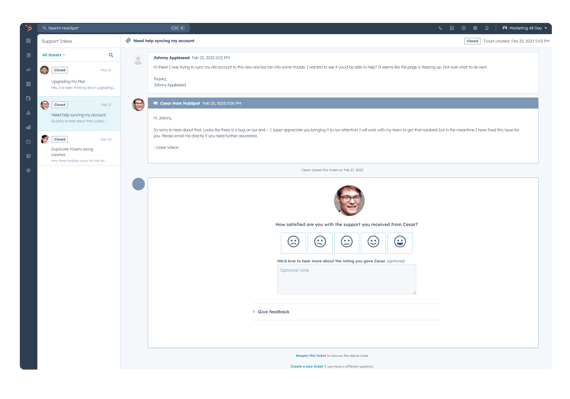
Task: Click the ticket created date text
Action: click(x=516, y=41)
